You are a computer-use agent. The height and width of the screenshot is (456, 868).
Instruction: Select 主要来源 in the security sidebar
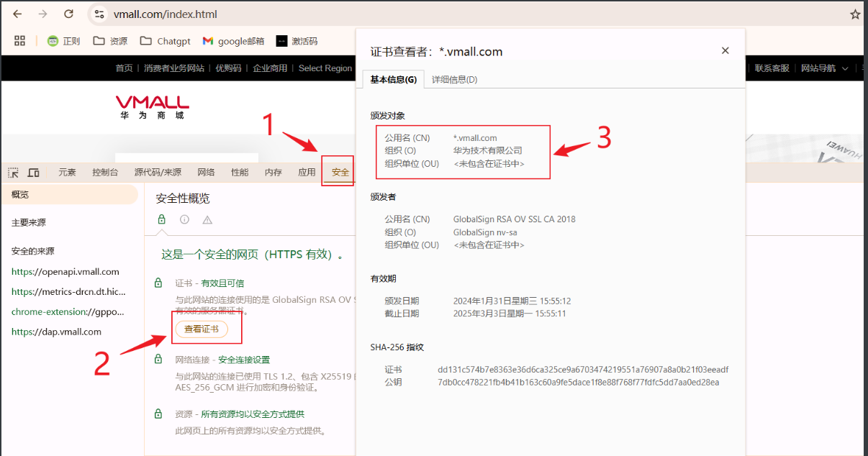click(x=29, y=223)
